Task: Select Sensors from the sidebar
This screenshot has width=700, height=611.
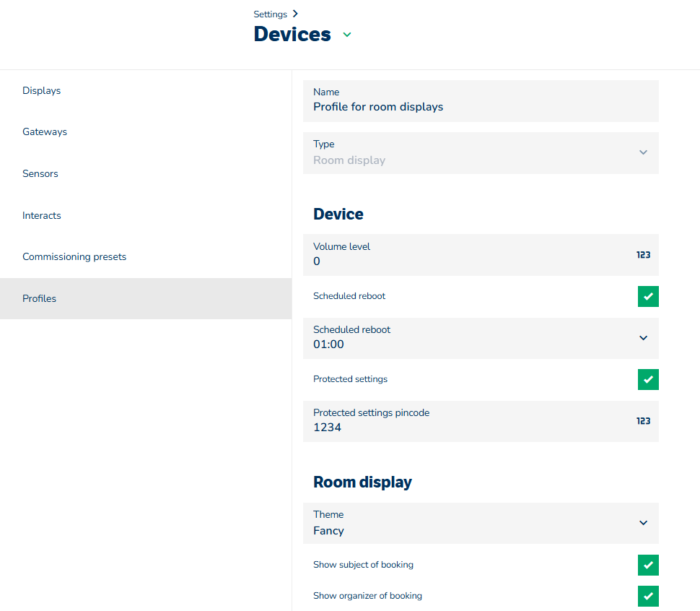Action: coord(40,174)
